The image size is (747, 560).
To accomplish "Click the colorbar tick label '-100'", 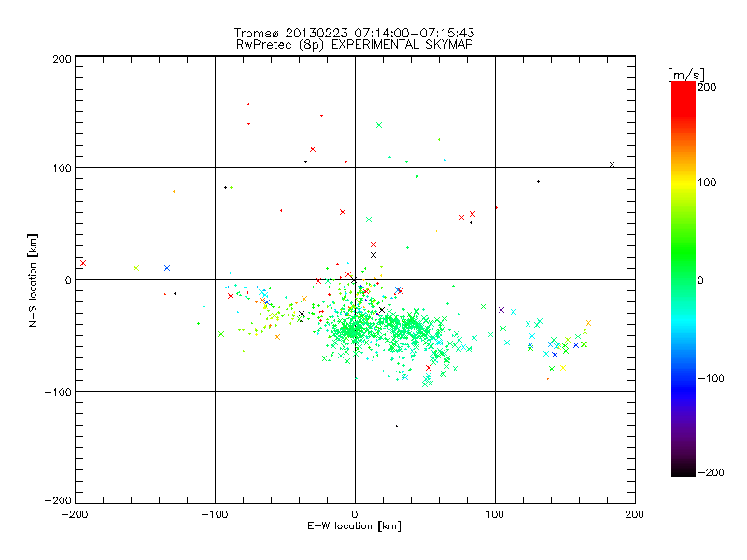I will (x=711, y=378).
